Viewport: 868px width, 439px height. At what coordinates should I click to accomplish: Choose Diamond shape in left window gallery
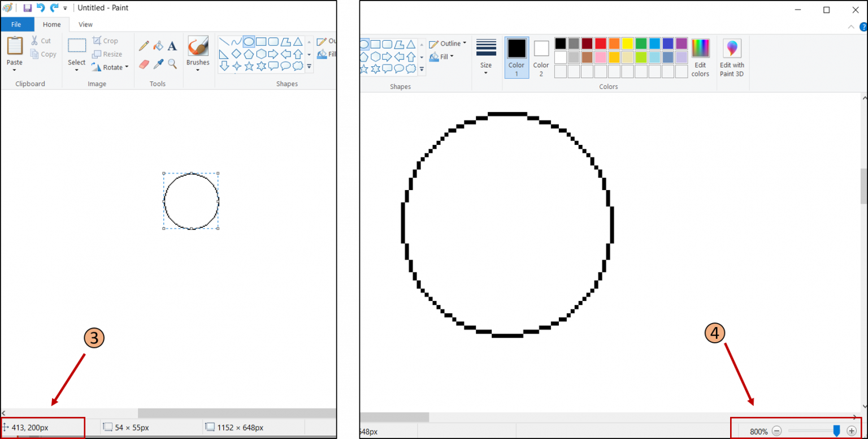click(x=237, y=54)
